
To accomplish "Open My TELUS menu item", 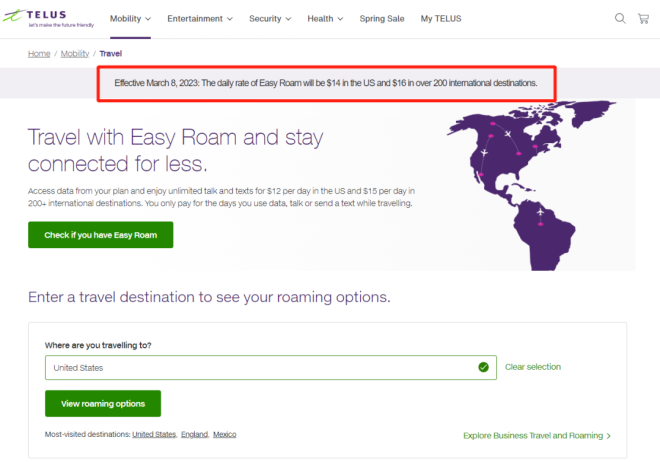I will pos(441,18).
